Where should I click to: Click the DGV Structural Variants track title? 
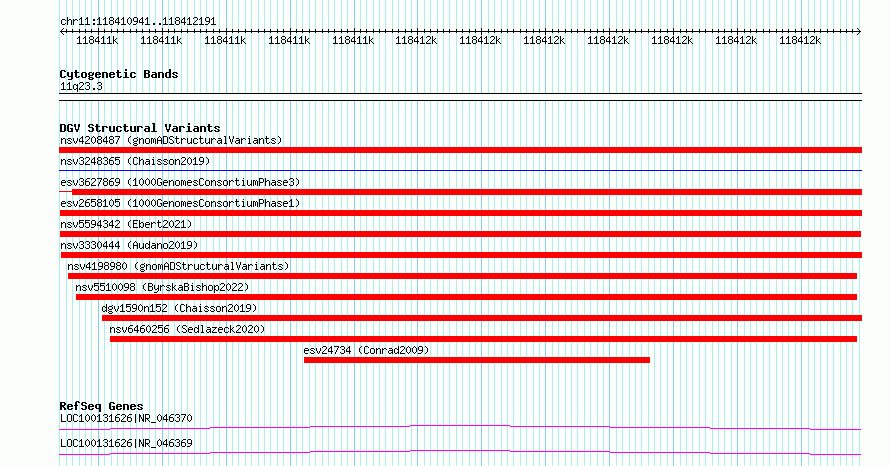click(140, 128)
